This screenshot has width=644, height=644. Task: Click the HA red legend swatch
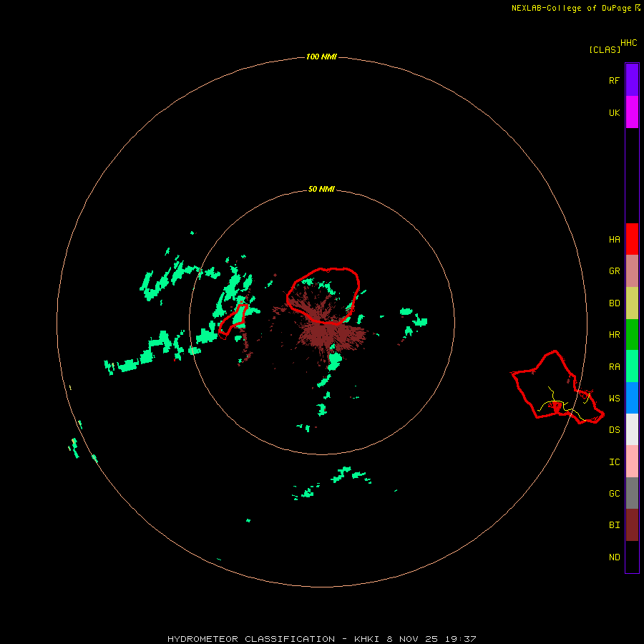[632, 239]
